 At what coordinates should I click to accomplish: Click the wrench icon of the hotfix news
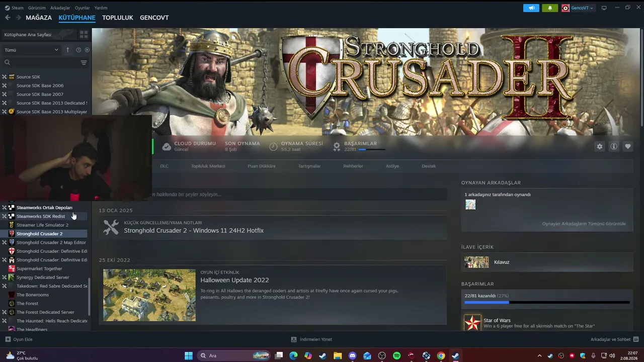[111, 227]
